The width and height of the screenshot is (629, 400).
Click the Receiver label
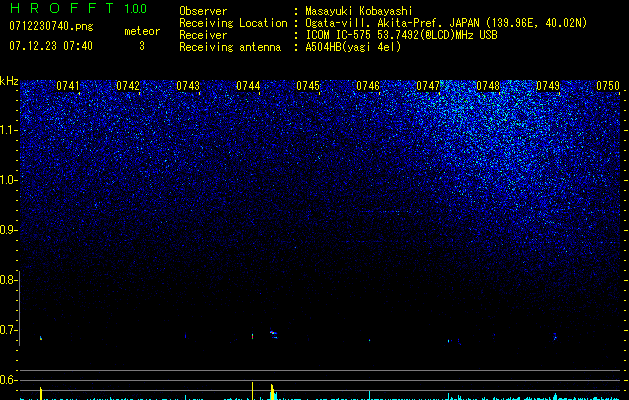(x=203, y=35)
